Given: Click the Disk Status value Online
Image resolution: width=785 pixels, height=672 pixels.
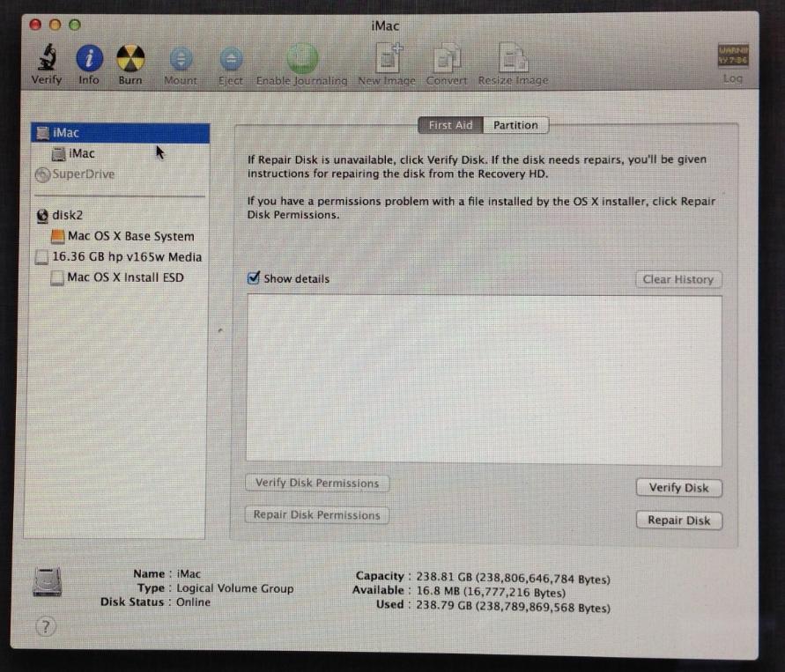Looking at the screenshot, I should pos(193,602).
